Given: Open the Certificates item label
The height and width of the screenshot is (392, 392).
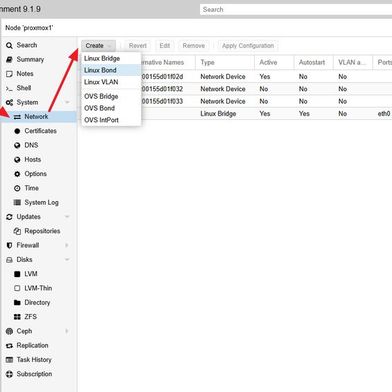Looking at the screenshot, I should 40,131.
